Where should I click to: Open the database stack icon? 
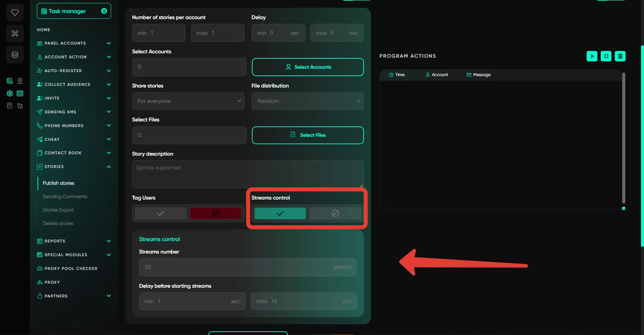coord(15,55)
